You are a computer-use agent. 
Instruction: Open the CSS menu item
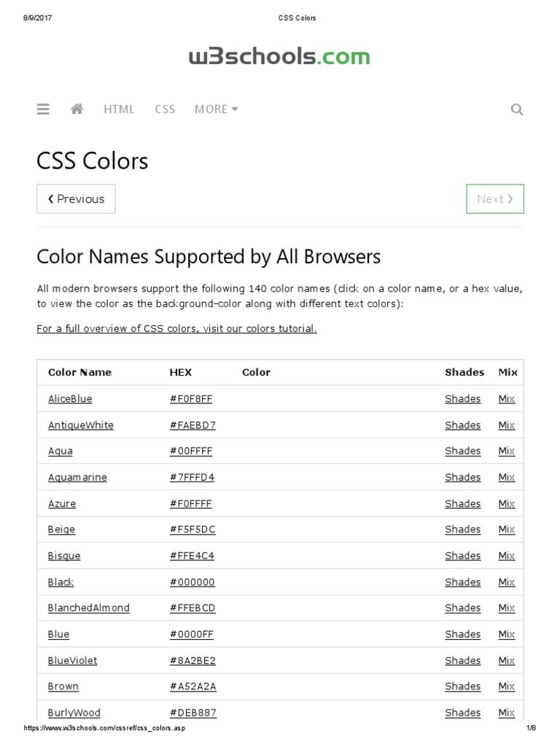[x=165, y=109]
